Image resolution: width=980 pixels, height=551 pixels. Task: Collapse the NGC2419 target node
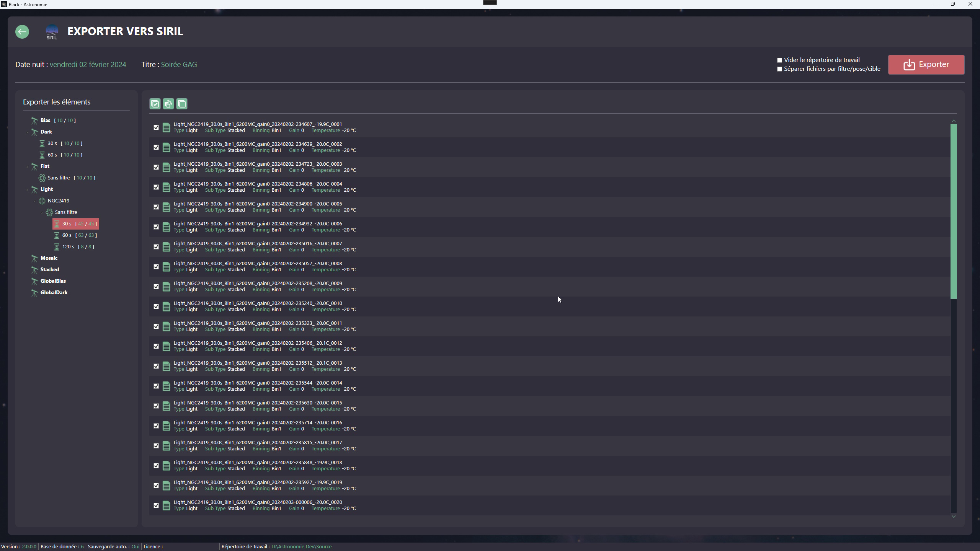click(35, 201)
